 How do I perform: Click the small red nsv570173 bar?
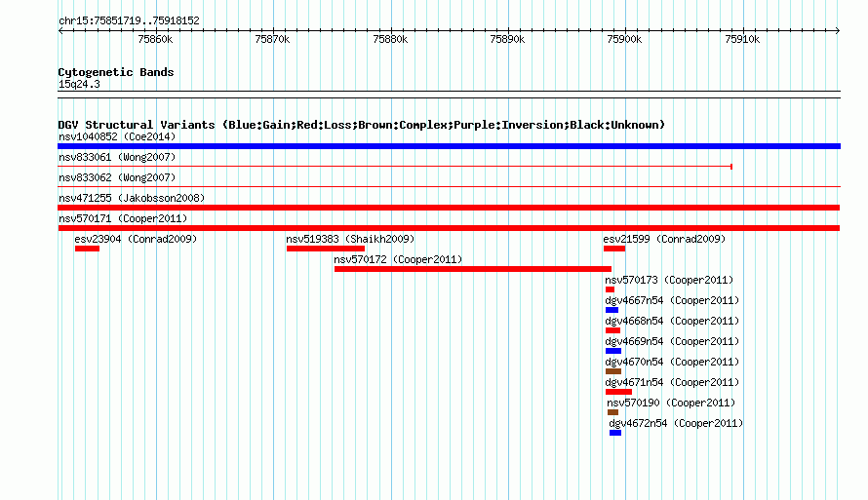point(610,289)
